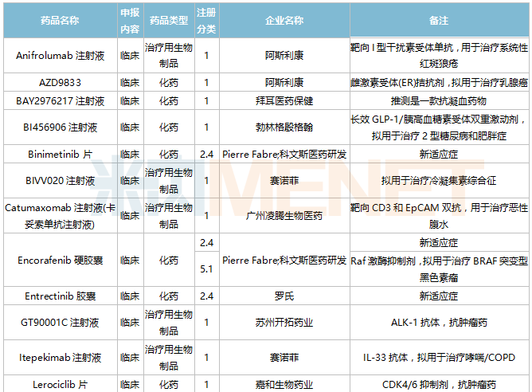Screen dimensions: 532x392
Task: Click 治疗用生物制品 in Anifrolumab row
Action: 169,55
